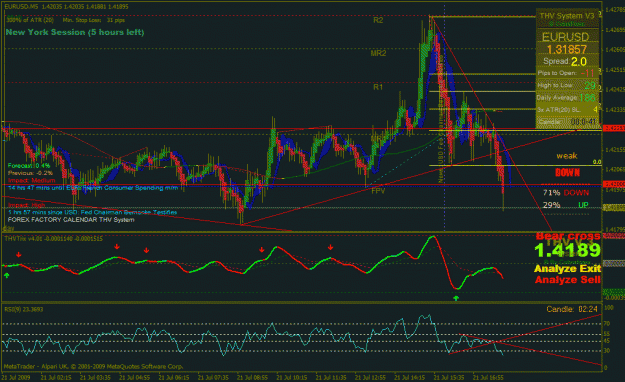Select the 'RSI(9) 23.3693' indicator label
Screen dimensions: 625x382
(x=24, y=309)
